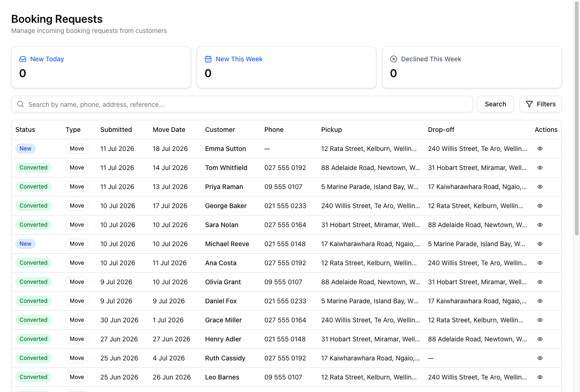The image size is (580, 392).
Task: Open Michael Reeve's request eye icon
Action: click(x=540, y=244)
